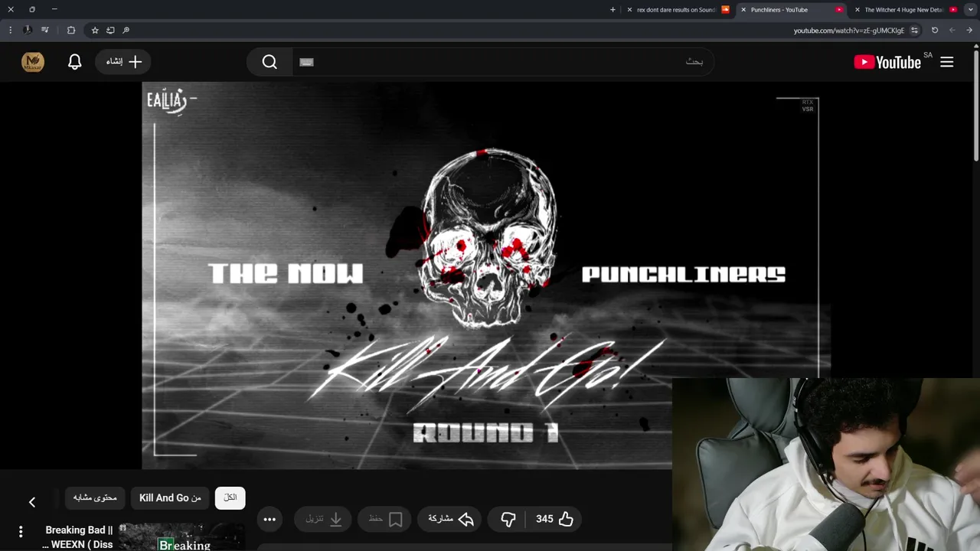
Task: Click the إنشاء create button
Action: pyautogui.click(x=123, y=62)
